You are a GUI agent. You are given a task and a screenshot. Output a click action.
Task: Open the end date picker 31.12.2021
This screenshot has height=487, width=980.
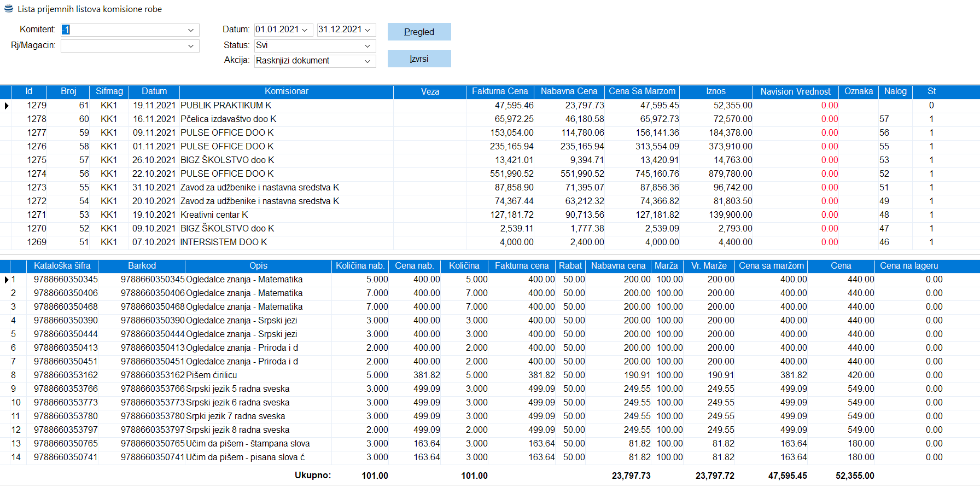point(367,30)
